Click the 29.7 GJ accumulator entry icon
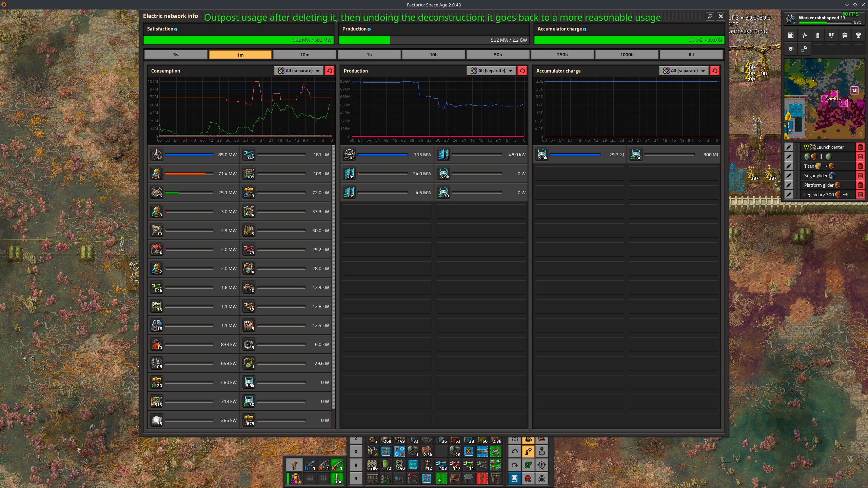The height and width of the screenshot is (488, 868). 542,155
